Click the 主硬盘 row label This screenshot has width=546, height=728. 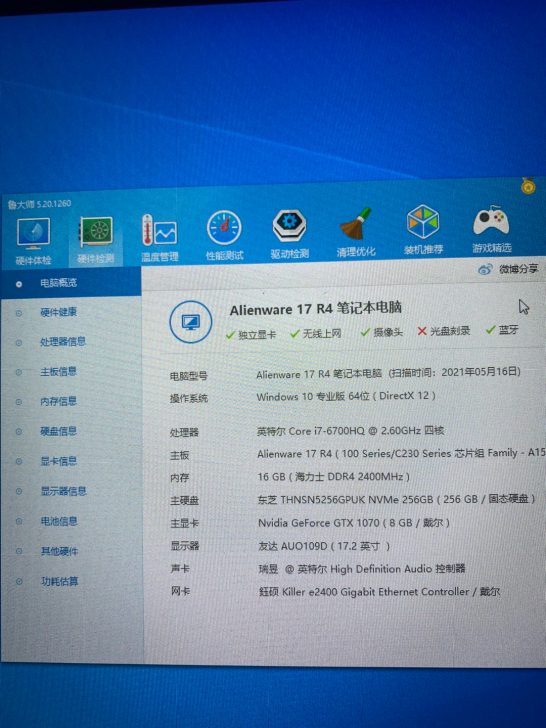coord(184,500)
